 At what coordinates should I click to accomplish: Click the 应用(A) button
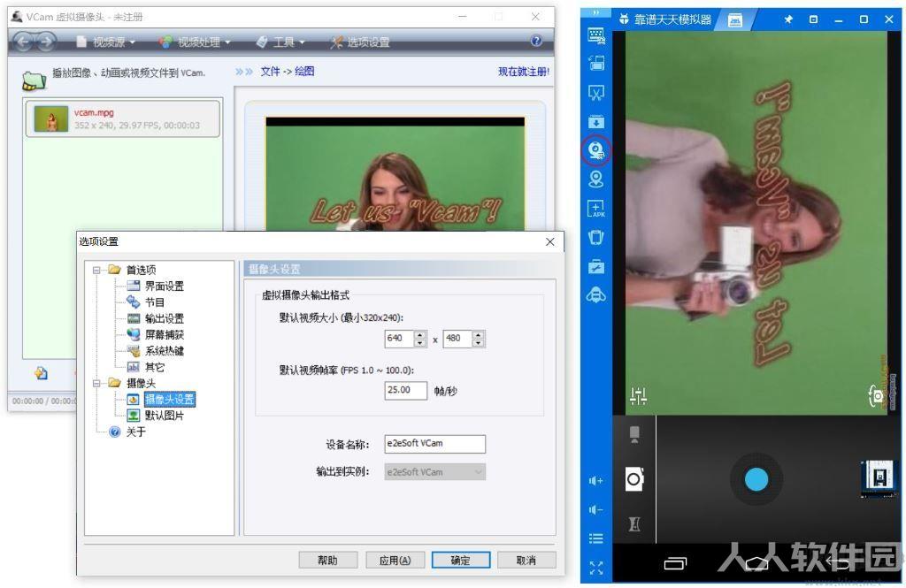click(x=395, y=560)
